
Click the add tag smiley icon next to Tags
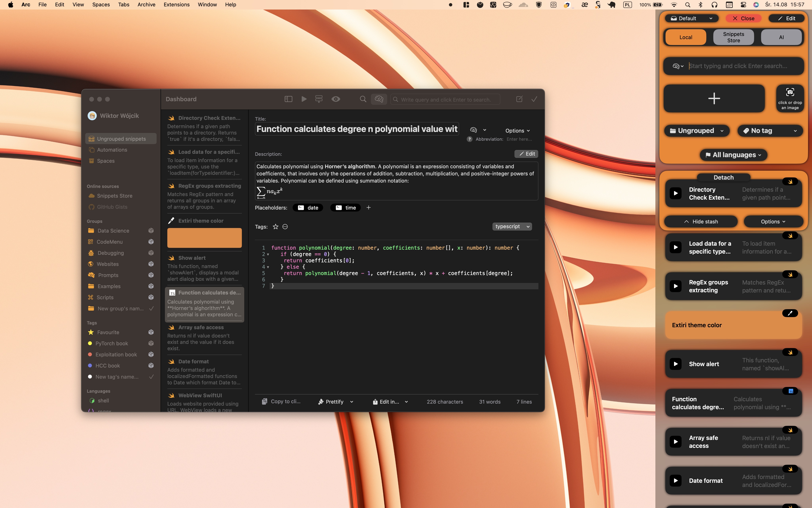[x=285, y=227]
